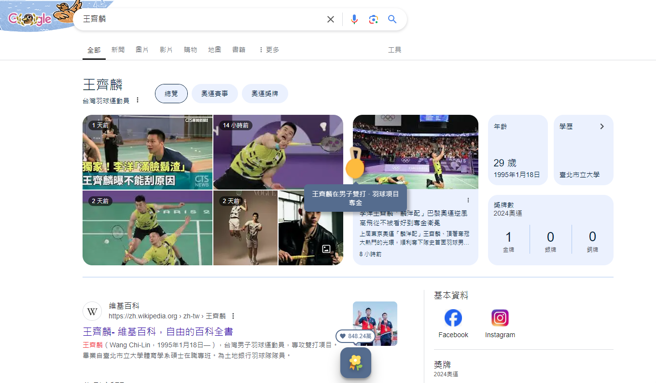The height and width of the screenshot is (383, 656).
Task: Select the 奧運賽事 chip
Action: tap(215, 93)
